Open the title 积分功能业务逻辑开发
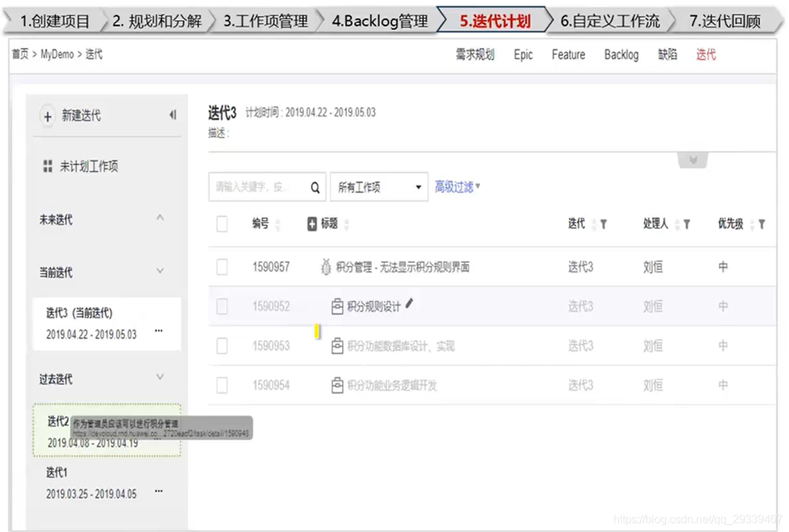 392,386
